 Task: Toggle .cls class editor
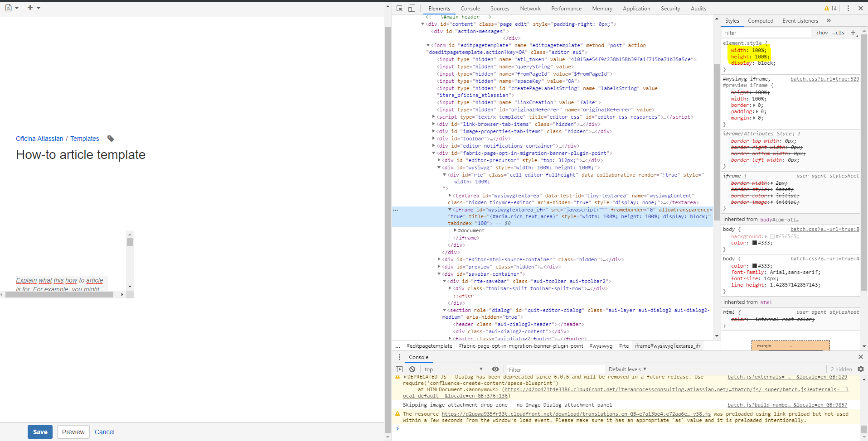pyautogui.click(x=839, y=33)
